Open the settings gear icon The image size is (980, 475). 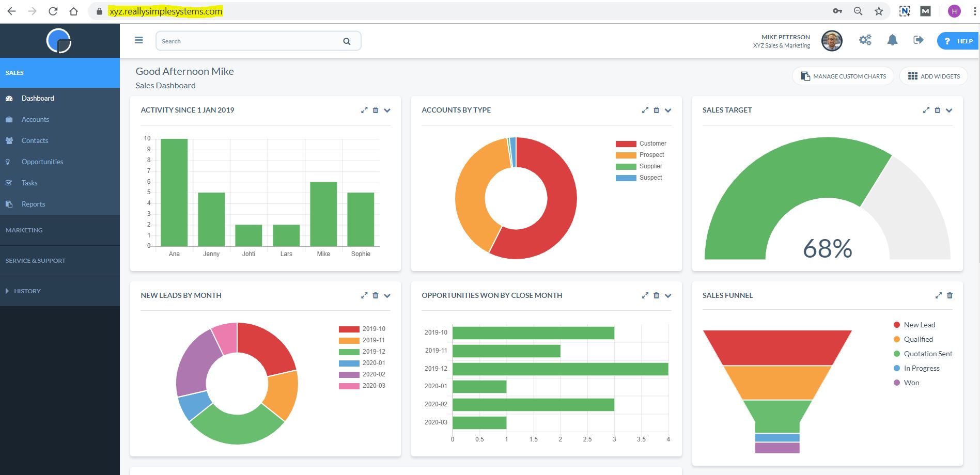tap(865, 40)
